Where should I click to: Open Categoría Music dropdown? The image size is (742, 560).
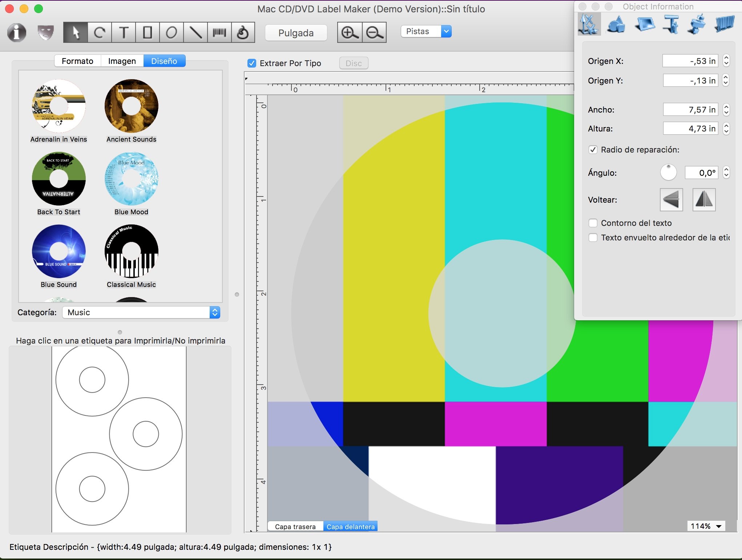pos(144,312)
